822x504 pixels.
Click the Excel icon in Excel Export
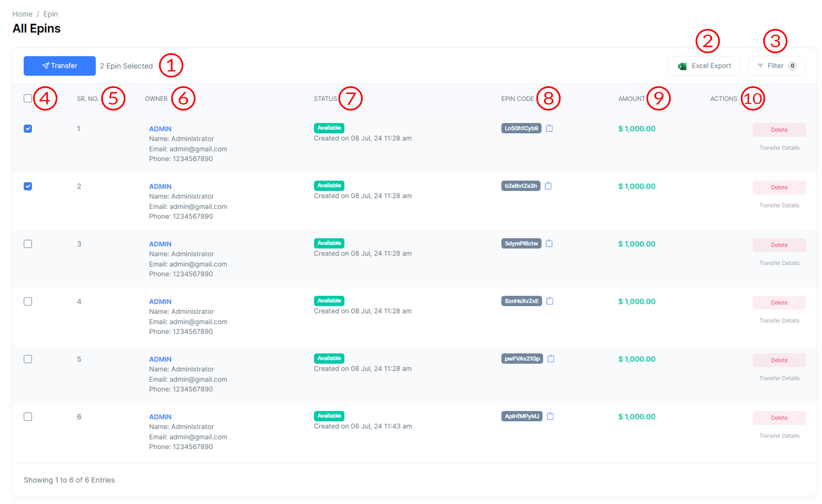[682, 66]
